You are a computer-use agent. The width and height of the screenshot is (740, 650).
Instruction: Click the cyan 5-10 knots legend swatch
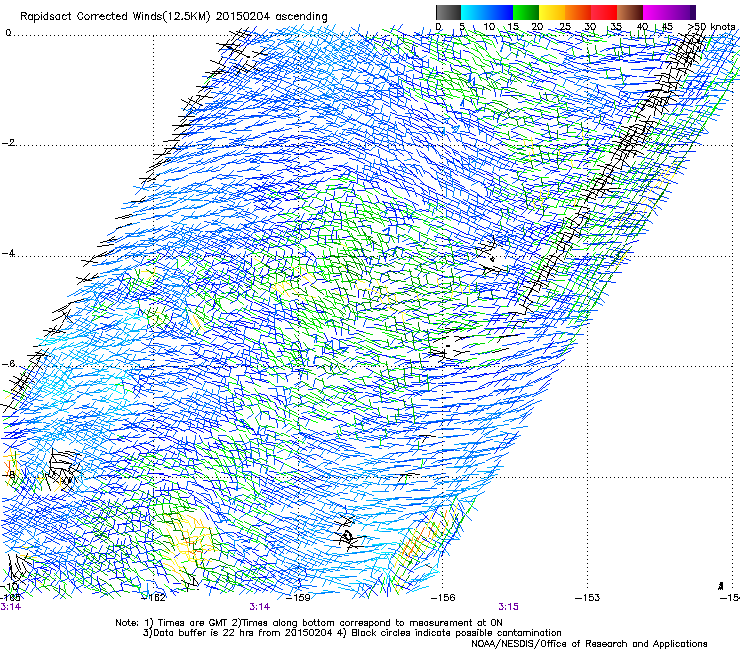pos(474,12)
